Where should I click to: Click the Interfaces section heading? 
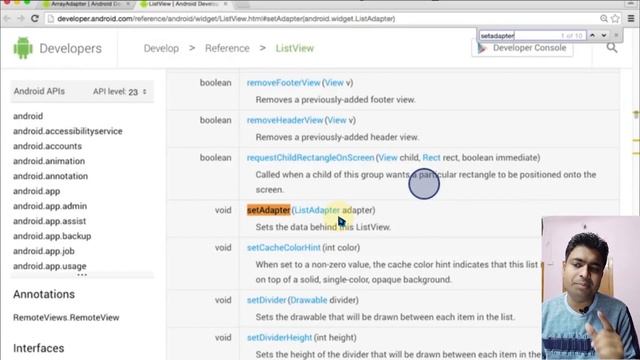39,348
